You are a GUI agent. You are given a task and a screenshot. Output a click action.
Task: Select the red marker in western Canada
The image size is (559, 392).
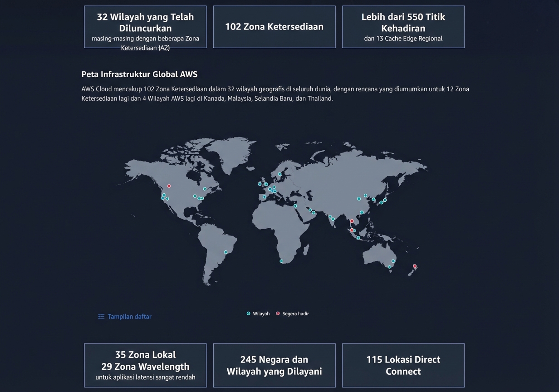point(169,186)
